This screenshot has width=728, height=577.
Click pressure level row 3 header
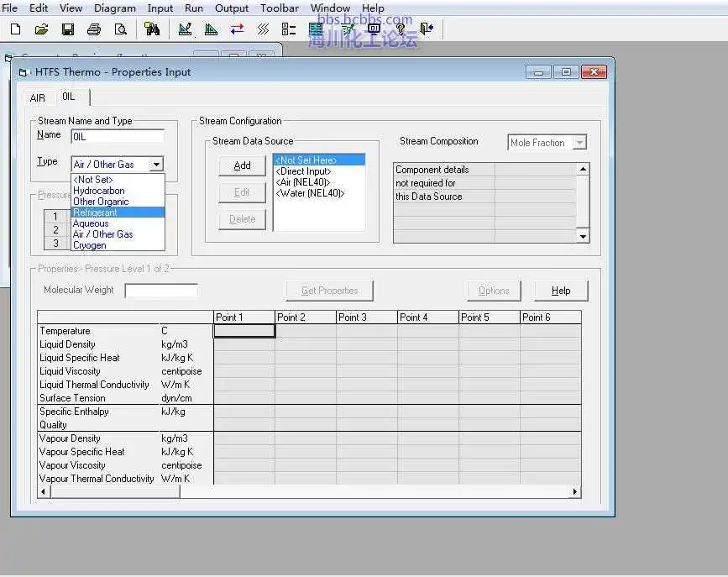(56, 243)
